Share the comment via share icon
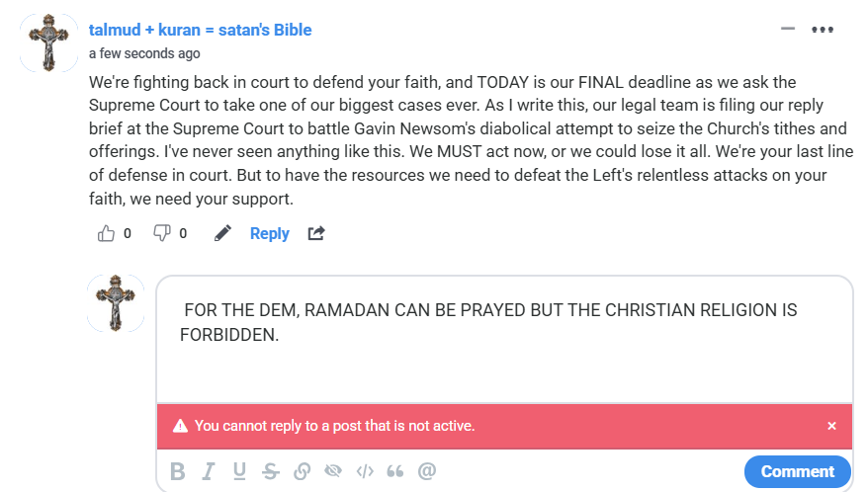The height and width of the screenshot is (492, 868). 316,233
